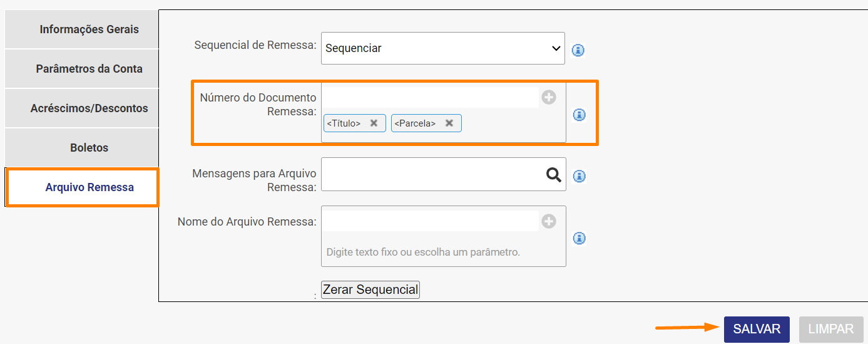Screen dimensions: 868x344
Task: Remove the <Parcela> tag
Action: coord(449,123)
